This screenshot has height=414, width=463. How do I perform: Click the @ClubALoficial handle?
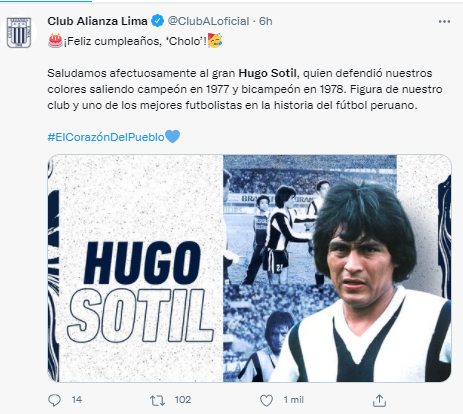[208, 21]
